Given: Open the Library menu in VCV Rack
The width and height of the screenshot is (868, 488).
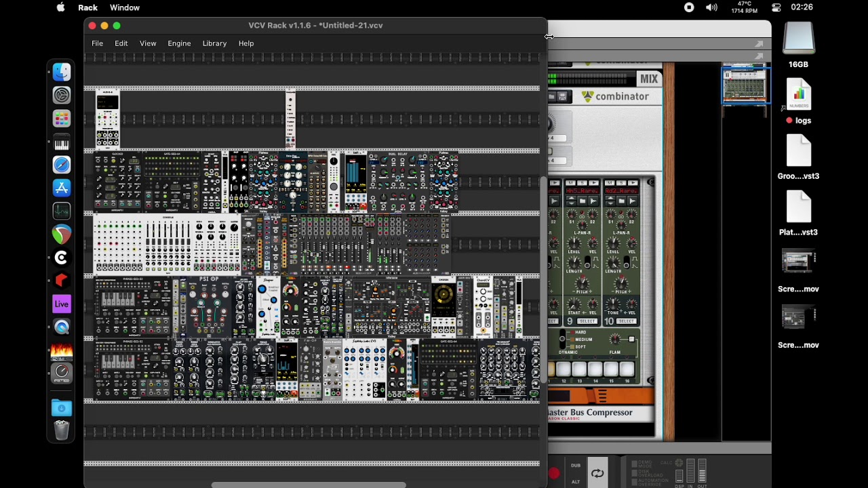Looking at the screenshot, I should pos(214,43).
